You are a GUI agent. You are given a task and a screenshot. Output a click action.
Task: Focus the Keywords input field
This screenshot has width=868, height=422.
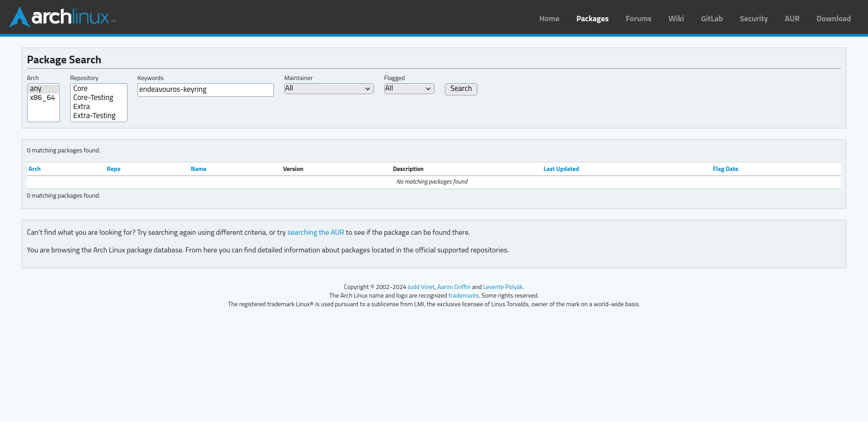(206, 90)
